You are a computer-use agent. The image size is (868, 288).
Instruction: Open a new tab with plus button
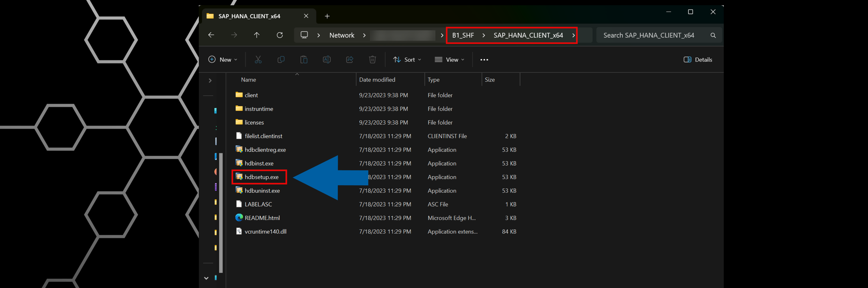pyautogui.click(x=327, y=16)
